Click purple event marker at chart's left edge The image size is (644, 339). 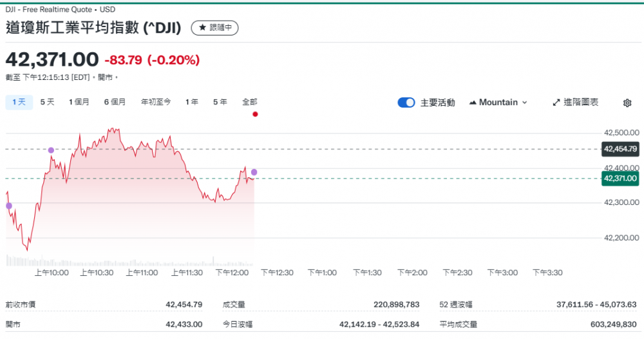(x=8, y=206)
